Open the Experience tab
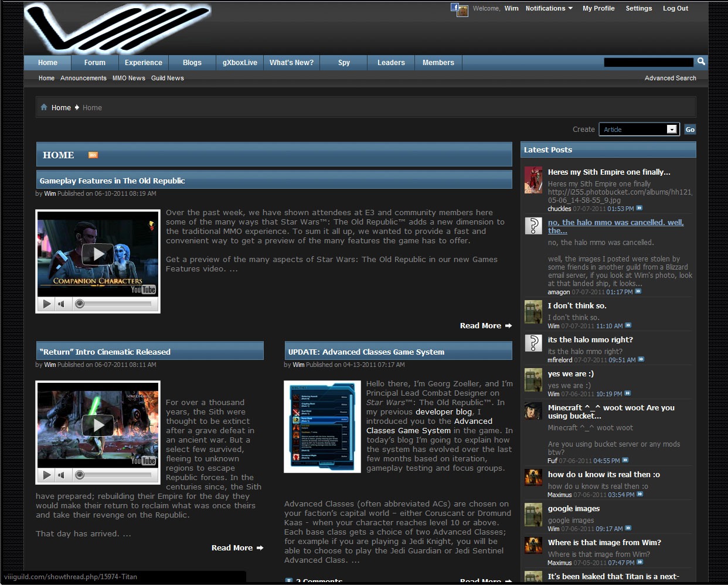This screenshot has height=585, width=728. pyautogui.click(x=144, y=63)
